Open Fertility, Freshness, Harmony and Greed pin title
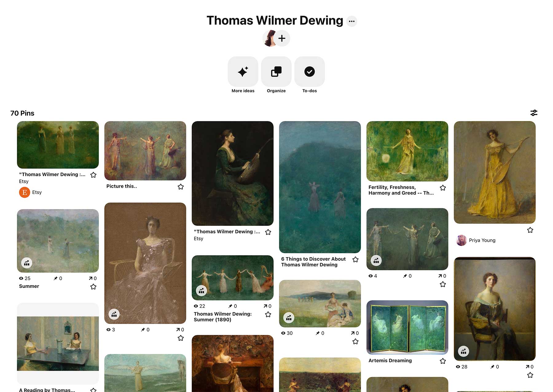Screen dimensions: 553x392 (x=401, y=190)
